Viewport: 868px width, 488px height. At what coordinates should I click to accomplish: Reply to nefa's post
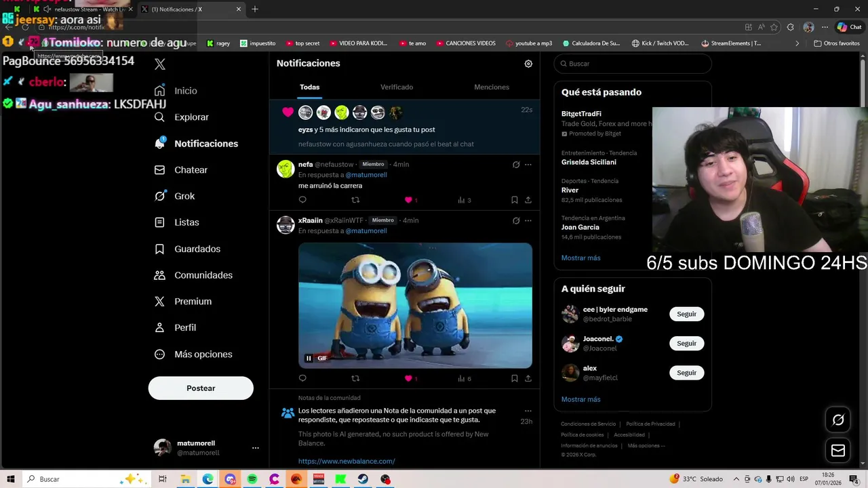[302, 200]
